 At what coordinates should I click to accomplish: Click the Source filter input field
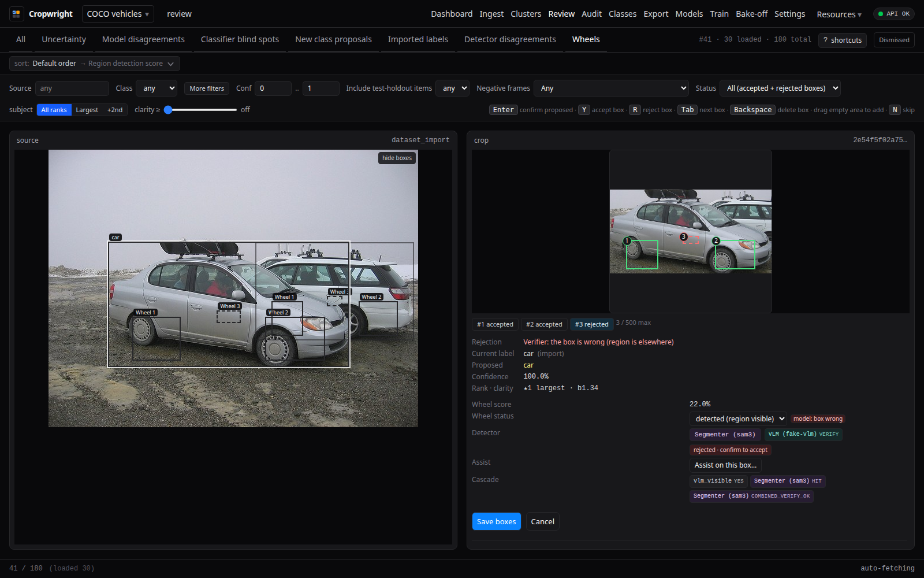click(72, 88)
